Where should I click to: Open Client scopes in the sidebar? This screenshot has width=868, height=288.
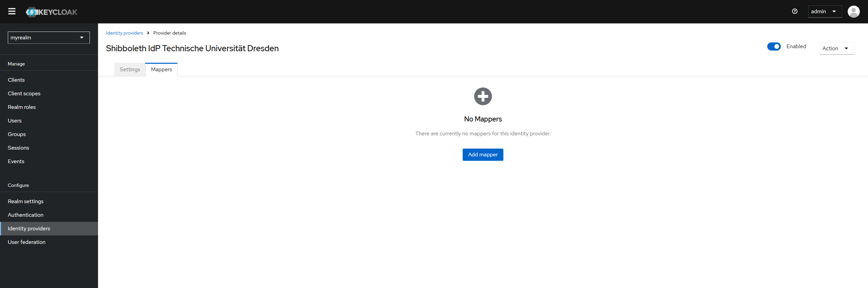pyautogui.click(x=24, y=94)
